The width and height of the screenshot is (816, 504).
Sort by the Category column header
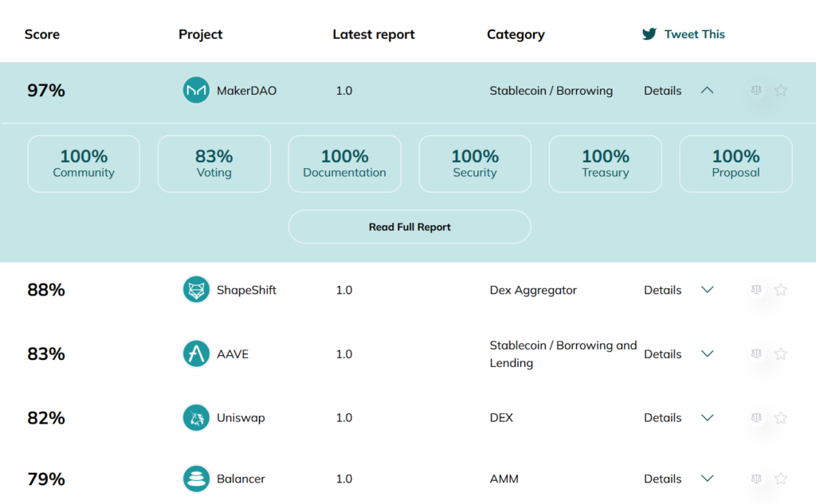pos(516,34)
